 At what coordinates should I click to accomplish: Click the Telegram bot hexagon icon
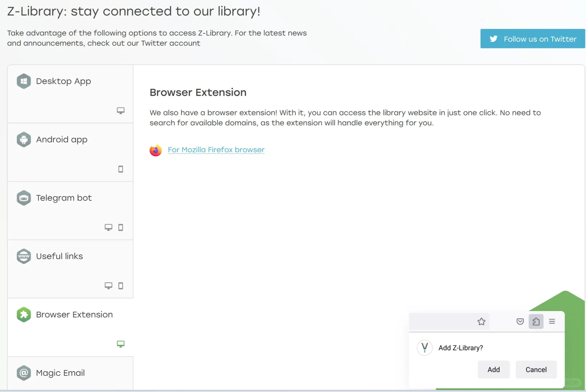click(24, 198)
